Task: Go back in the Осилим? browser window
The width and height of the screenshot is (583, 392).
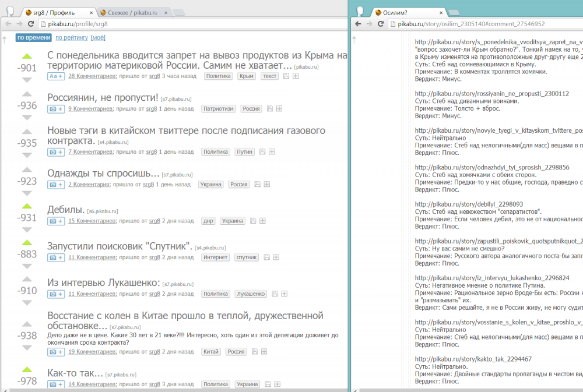Action: point(358,24)
